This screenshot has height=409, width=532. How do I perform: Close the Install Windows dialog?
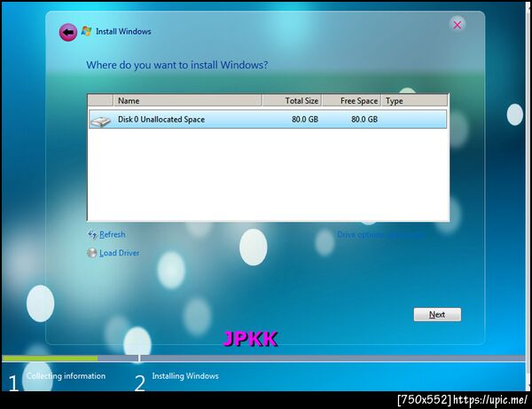(x=457, y=25)
